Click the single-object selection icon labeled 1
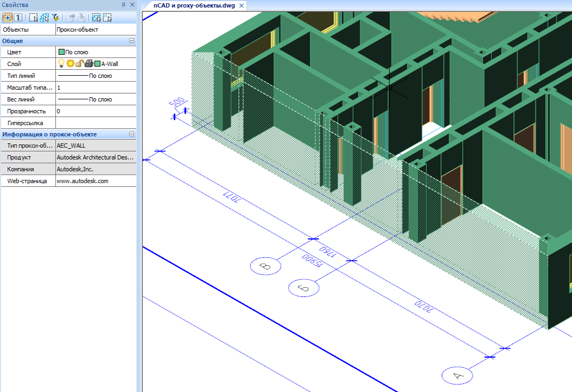 coord(18,17)
